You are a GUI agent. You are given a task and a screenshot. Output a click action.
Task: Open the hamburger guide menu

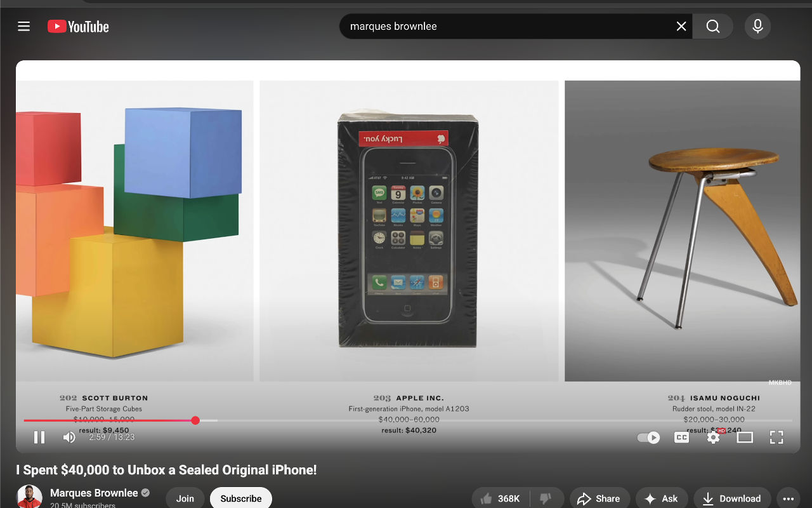24,26
